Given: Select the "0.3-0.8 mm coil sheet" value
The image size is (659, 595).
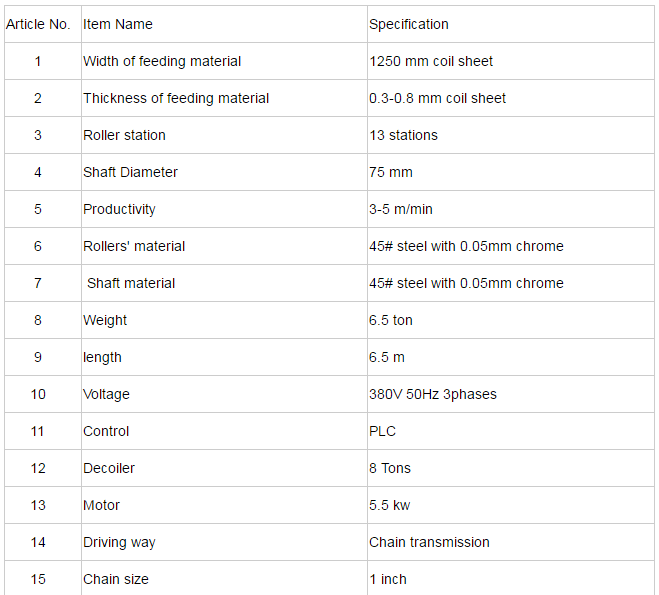Looking at the screenshot, I should point(437,98).
